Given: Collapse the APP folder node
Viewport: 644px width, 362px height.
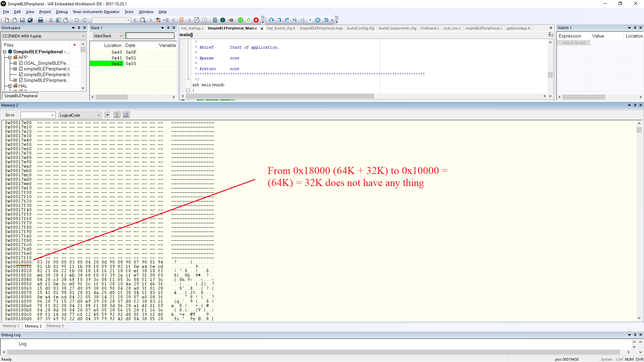Looking at the screenshot, I should pyautogui.click(x=10, y=58).
